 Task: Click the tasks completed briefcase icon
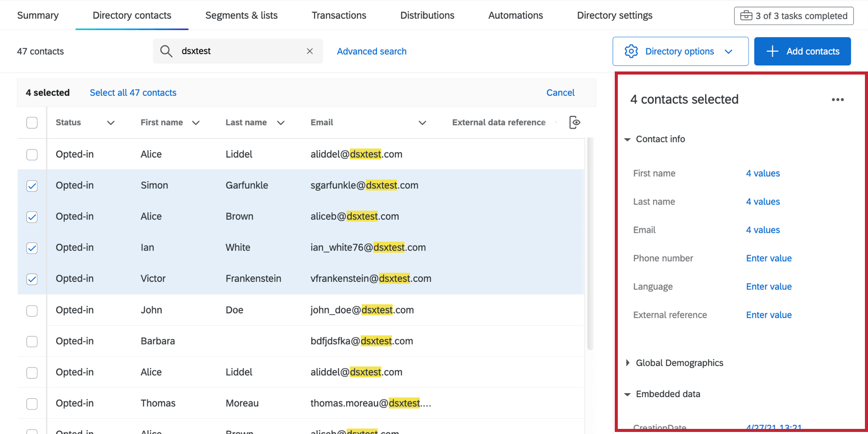point(746,16)
